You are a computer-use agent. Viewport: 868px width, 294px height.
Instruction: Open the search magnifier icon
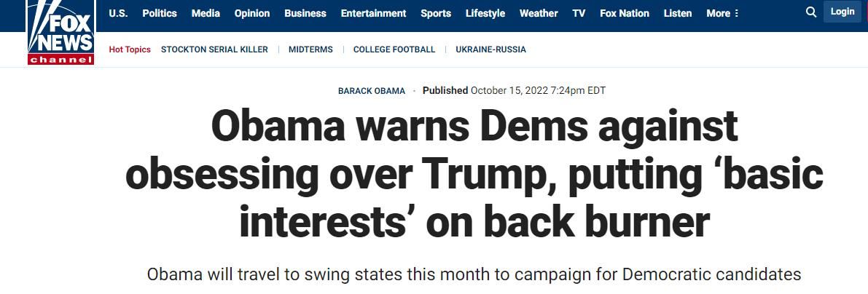(x=811, y=12)
